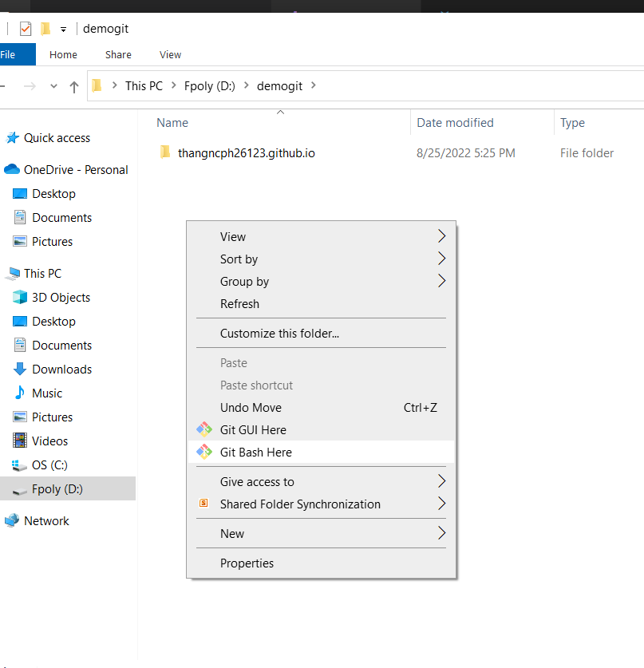Click the Quick access star icon
This screenshot has height=668, width=644.
pyautogui.click(x=12, y=137)
